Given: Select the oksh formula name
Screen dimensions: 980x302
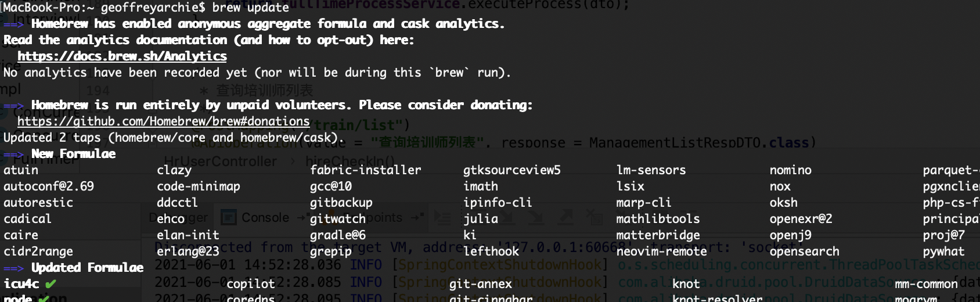Looking at the screenshot, I should tap(784, 203).
